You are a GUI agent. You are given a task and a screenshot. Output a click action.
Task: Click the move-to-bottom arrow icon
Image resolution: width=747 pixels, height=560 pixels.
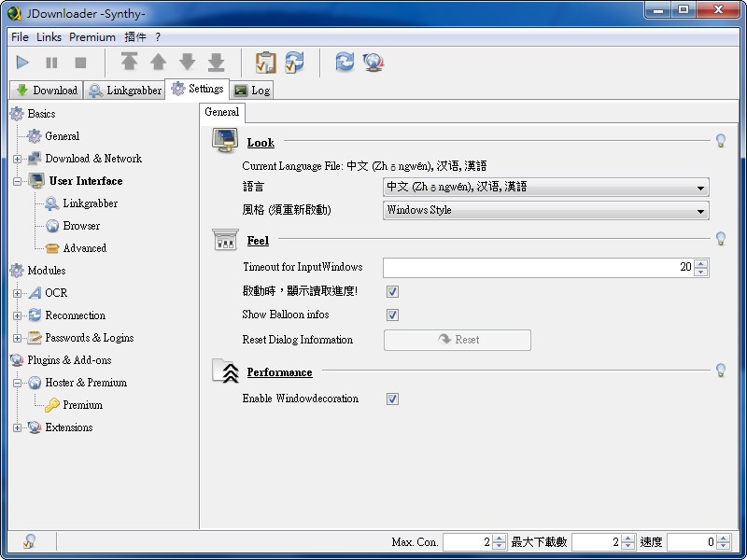(x=216, y=63)
